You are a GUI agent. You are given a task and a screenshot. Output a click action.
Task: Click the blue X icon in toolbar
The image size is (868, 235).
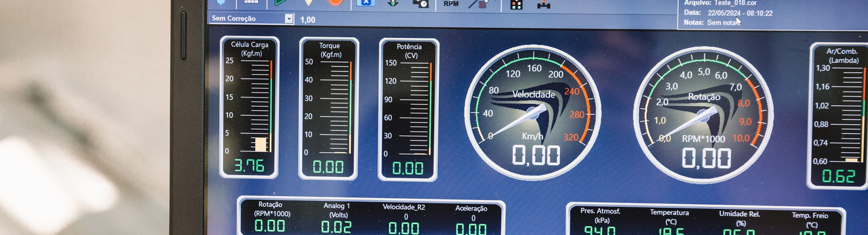tap(365, 3)
